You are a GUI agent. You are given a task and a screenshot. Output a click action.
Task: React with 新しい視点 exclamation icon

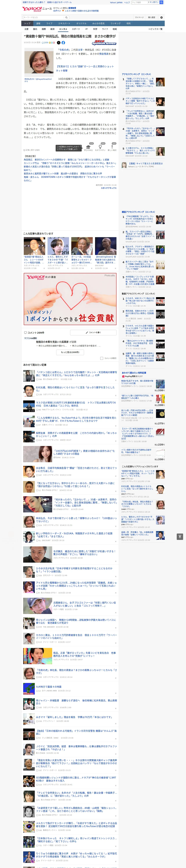click(112, 147)
